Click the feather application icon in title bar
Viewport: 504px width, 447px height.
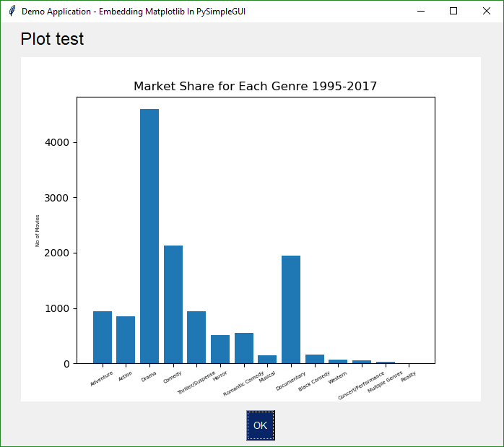(12, 12)
